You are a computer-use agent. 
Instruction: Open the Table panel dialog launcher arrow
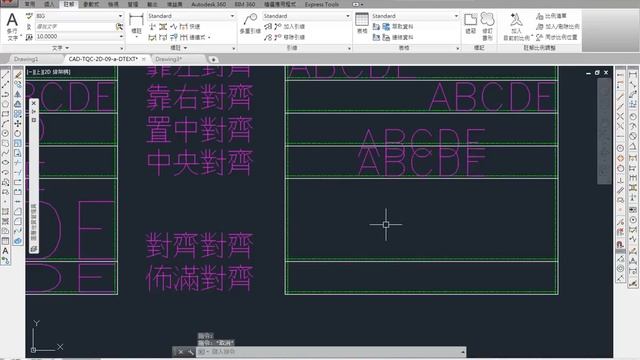tap(458, 48)
